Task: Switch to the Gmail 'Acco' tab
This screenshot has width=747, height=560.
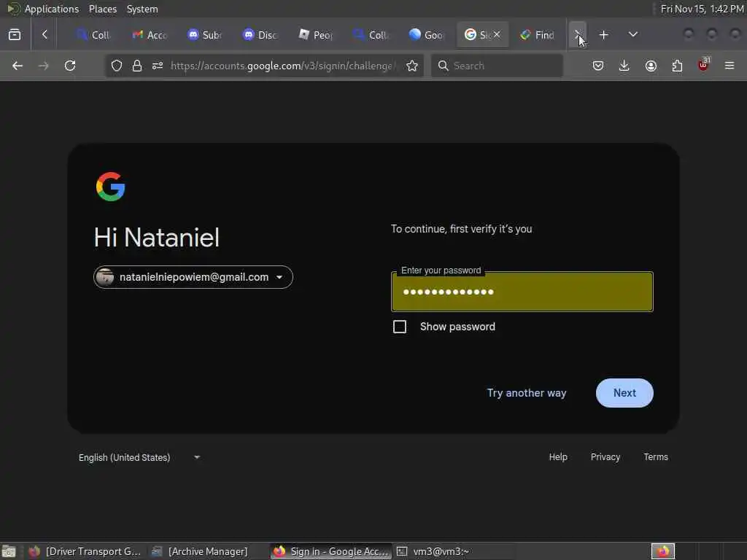Action: (150, 35)
